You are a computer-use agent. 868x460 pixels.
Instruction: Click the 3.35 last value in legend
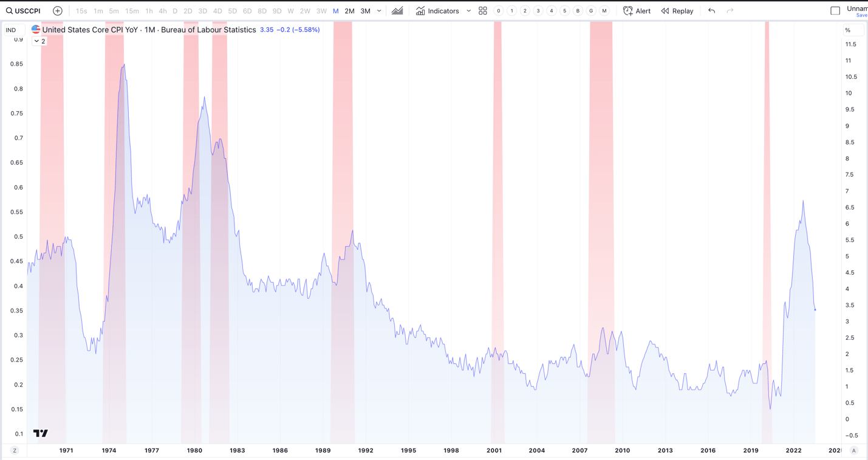click(x=267, y=30)
